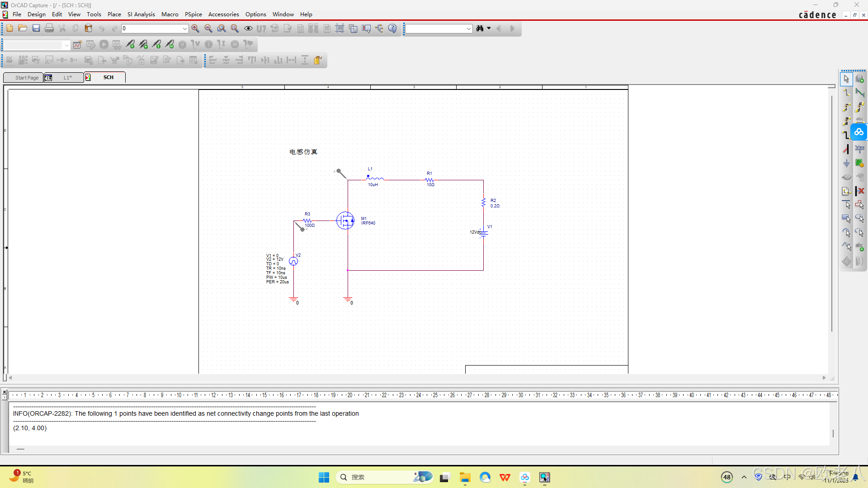Image resolution: width=868 pixels, height=488 pixels.
Task: Open Windows Start button on taskbar
Action: (324, 477)
